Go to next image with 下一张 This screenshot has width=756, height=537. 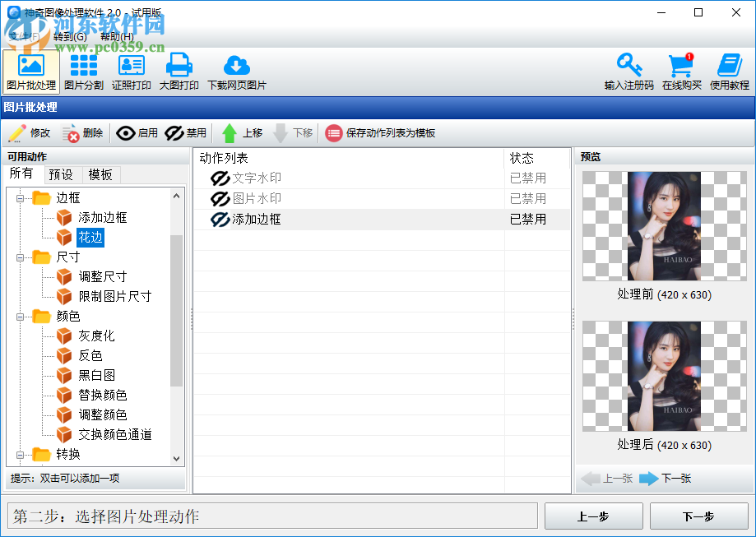[666, 479]
